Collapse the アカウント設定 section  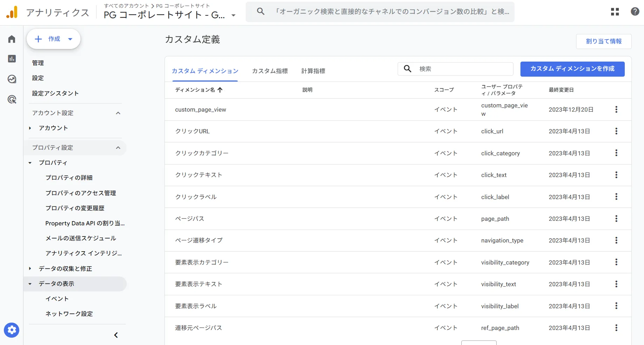click(118, 113)
